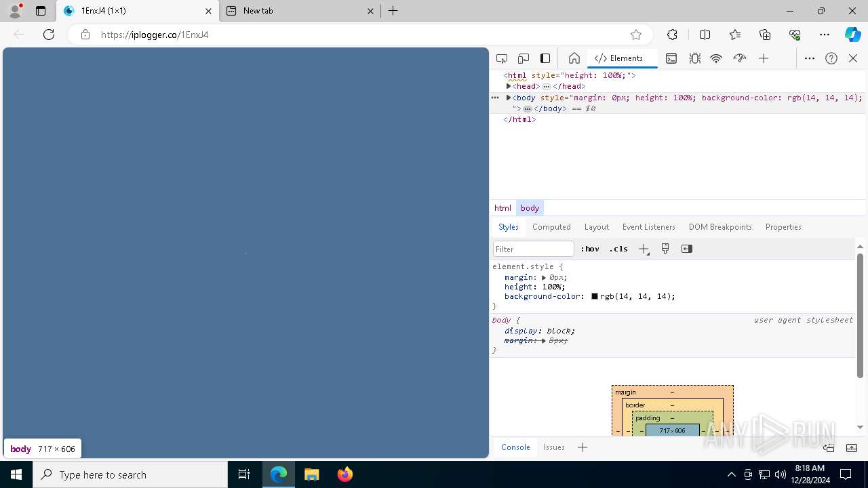Open a new browser tab with plus
This screenshot has height=488, width=868.
tap(393, 11)
